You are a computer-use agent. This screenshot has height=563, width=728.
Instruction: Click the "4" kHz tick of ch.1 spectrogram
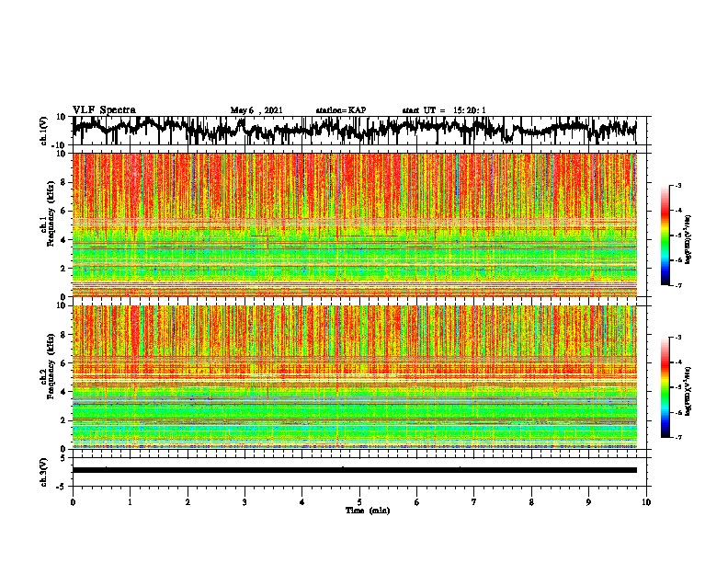[x=64, y=240]
